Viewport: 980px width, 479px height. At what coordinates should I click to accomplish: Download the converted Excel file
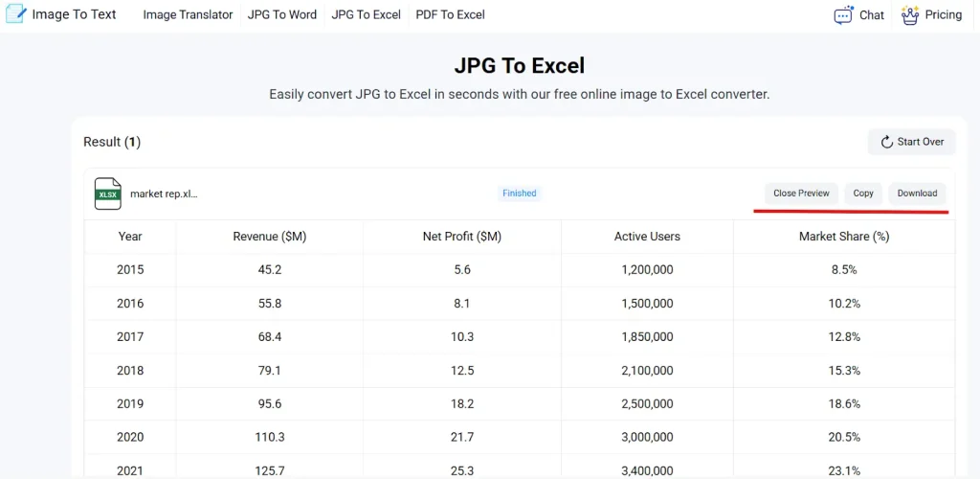coord(917,194)
